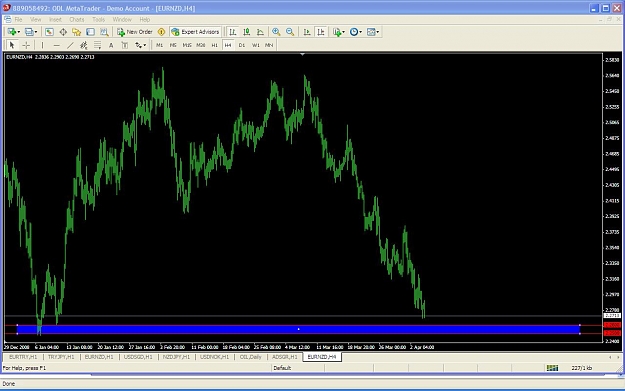Open a new chart with the toolbar icon

tap(12, 32)
